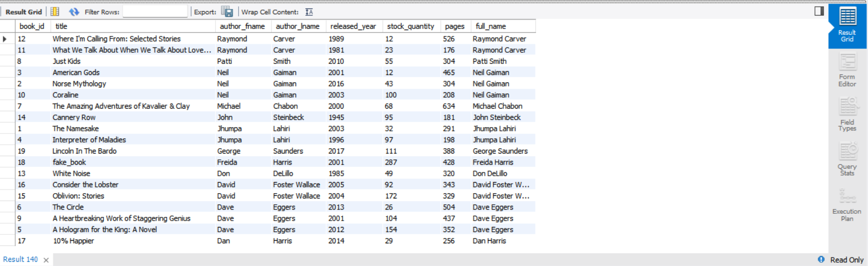868x266 pixels.
Task: Select the 'What We Talk About When We Talk About Love' cell
Action: click(133, 50)
